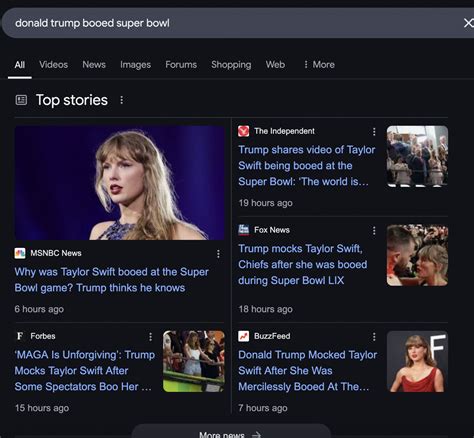
Task: Click 'BuzzFeed' source name
Action: pyautogui.click(x=272, y=336)
